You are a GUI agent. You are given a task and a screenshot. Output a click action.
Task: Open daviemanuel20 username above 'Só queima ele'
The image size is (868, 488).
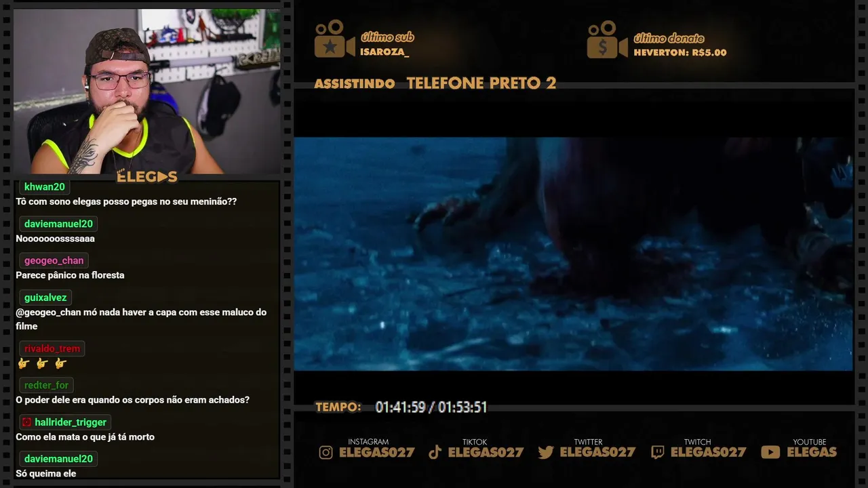click(58, 459)
